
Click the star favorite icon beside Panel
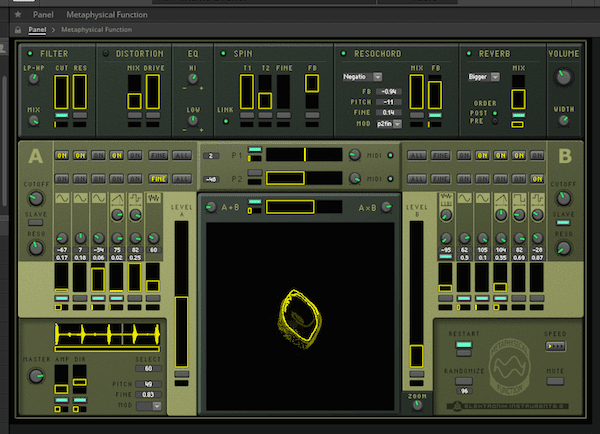[x=18, y=15]
